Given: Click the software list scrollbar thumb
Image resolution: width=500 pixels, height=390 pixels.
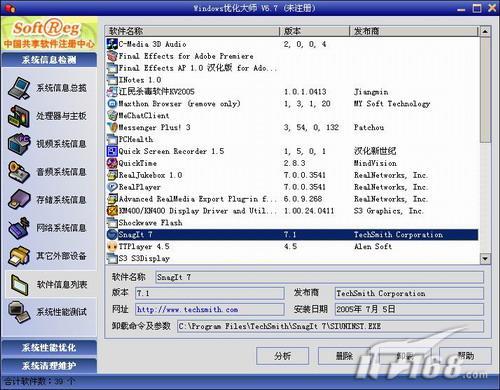Looking at the screenshot, I should [x=485, y=90].
